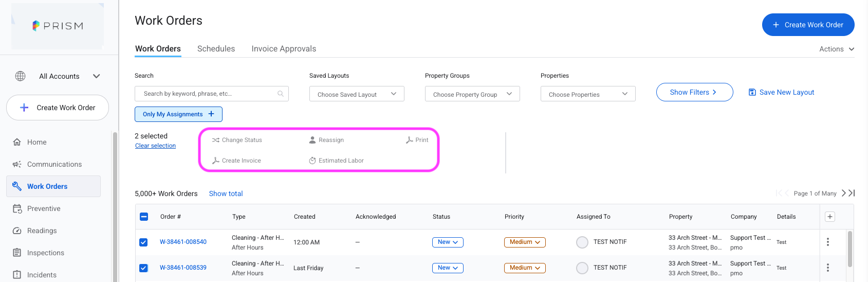Uncheck the checkbox for order W-38461-008540
Screen dimensions: 868x282
coord(143,242)
